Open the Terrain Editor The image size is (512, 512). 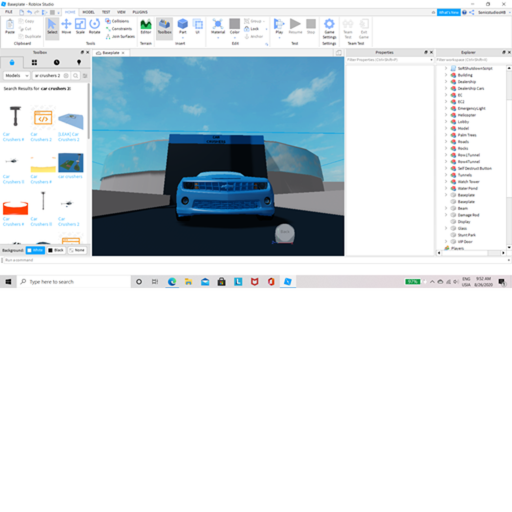(x=146, y=26)
